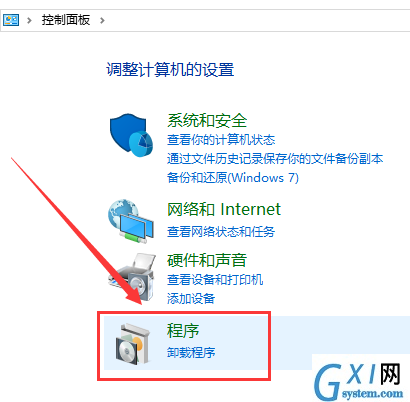
Task: Open the System and Security shield icon
Action: pyautogui.click(x=131, y=135)
